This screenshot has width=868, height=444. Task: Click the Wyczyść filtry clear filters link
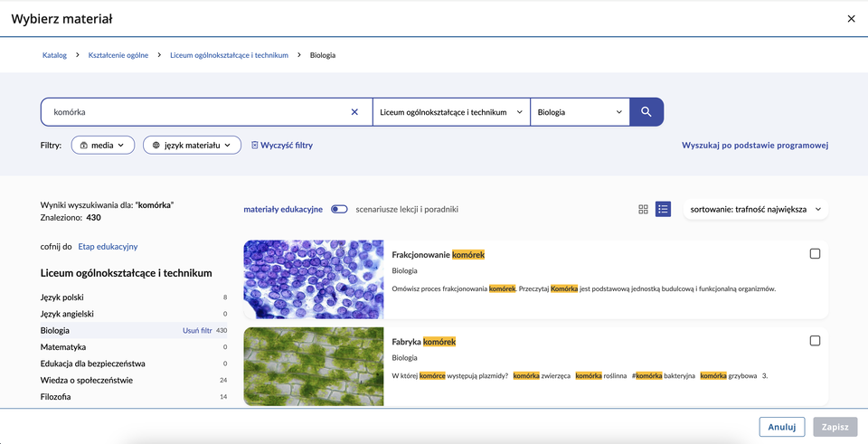point(282,145)
